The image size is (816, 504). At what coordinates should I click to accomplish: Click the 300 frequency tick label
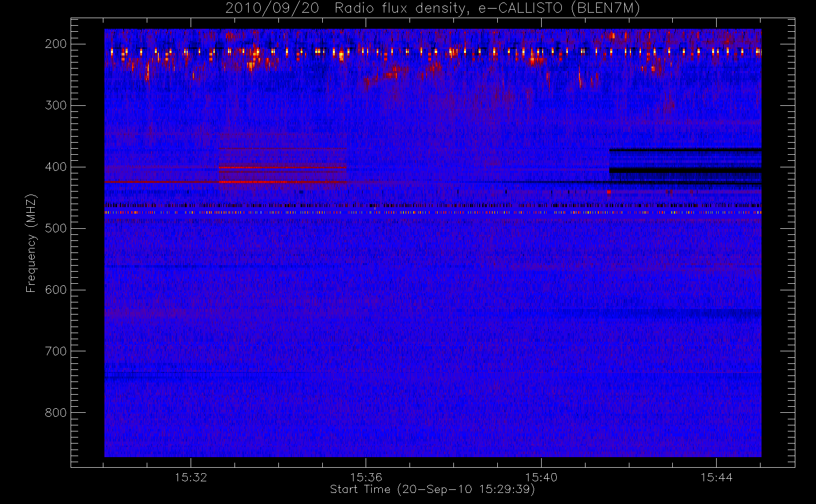click(56, 105)
